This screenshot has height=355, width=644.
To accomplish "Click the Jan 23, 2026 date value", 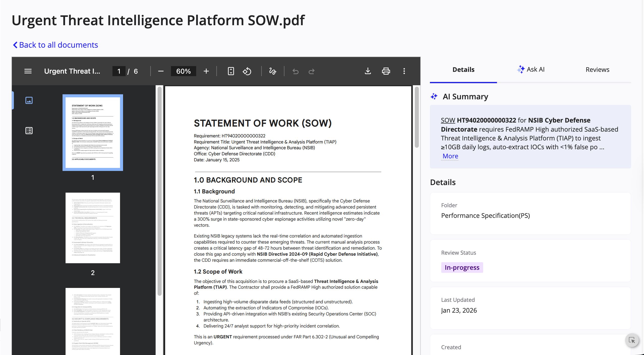I will coord(459,310).
